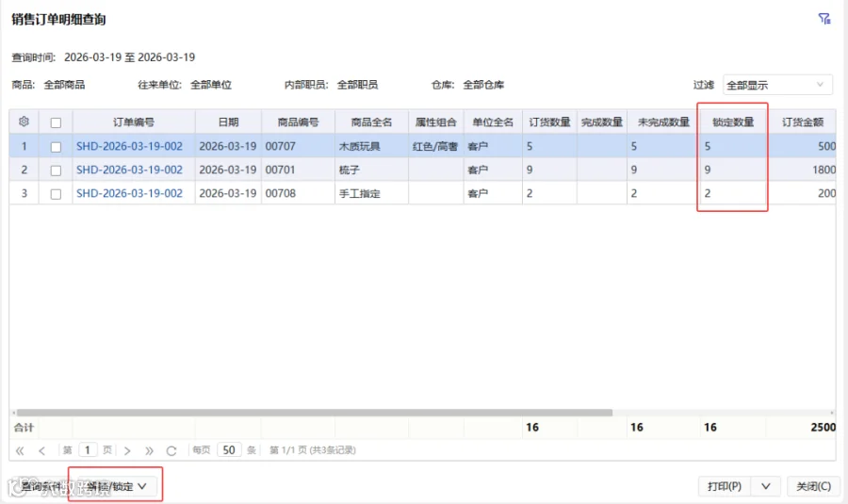The height and width of the screenshot is (504, 848).
Task: Click locked quantity 9 in 梳子 row
Action: point(733,170)
